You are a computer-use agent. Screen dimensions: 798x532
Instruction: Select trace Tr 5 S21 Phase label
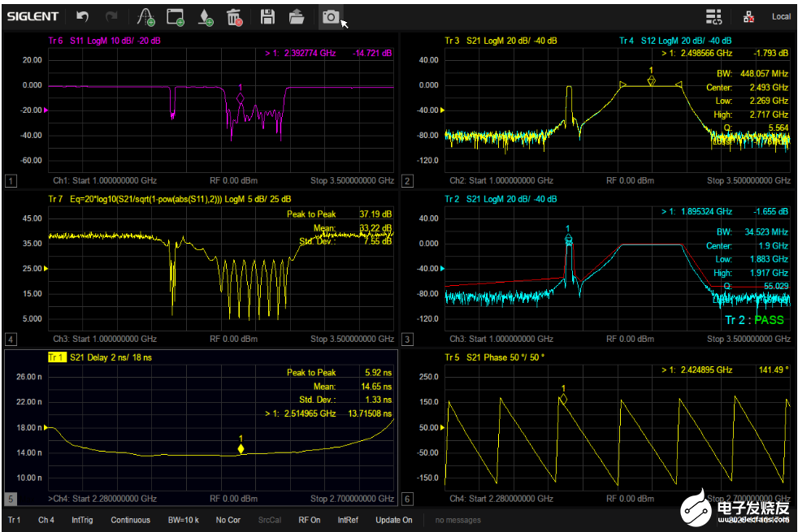tap(495, 357)
